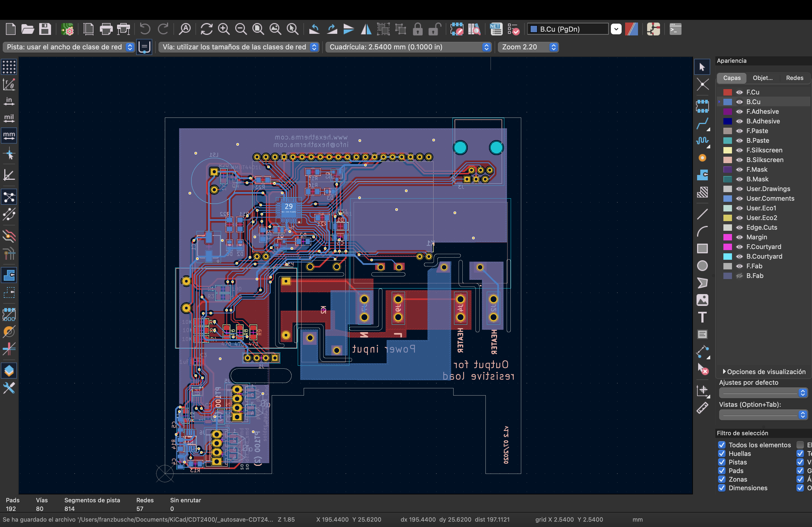
Task: Hide the F.Silkscreen layer visibility
Action: tap(739, 150)
